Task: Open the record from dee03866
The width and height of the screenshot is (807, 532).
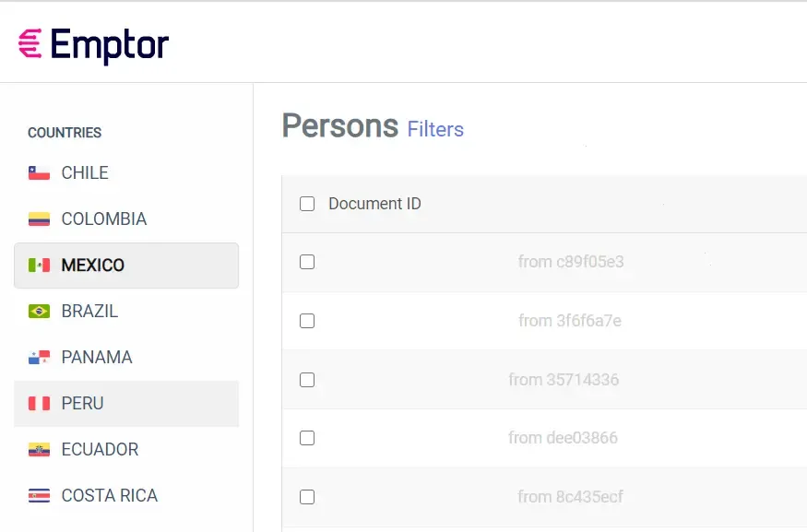Action: pos(563,438)
